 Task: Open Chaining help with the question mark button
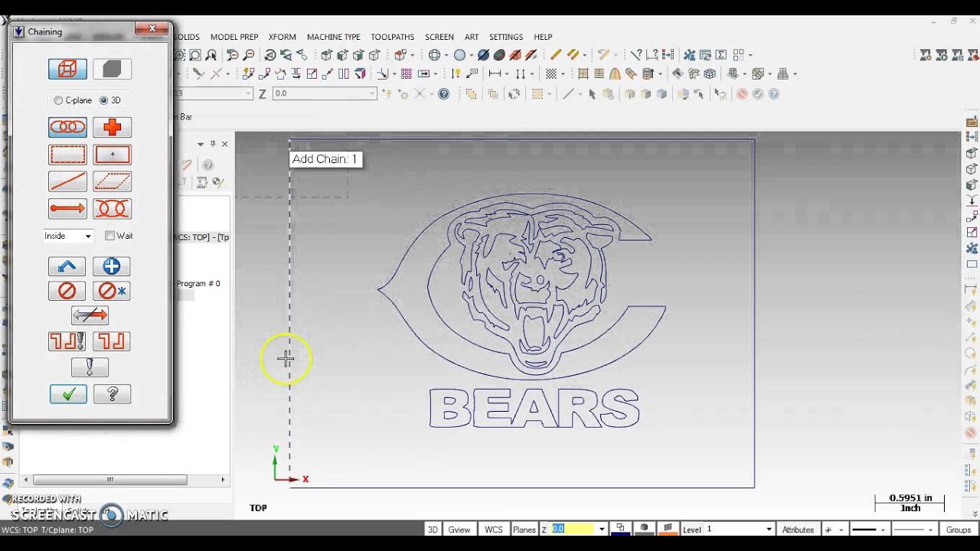(112, 394)
